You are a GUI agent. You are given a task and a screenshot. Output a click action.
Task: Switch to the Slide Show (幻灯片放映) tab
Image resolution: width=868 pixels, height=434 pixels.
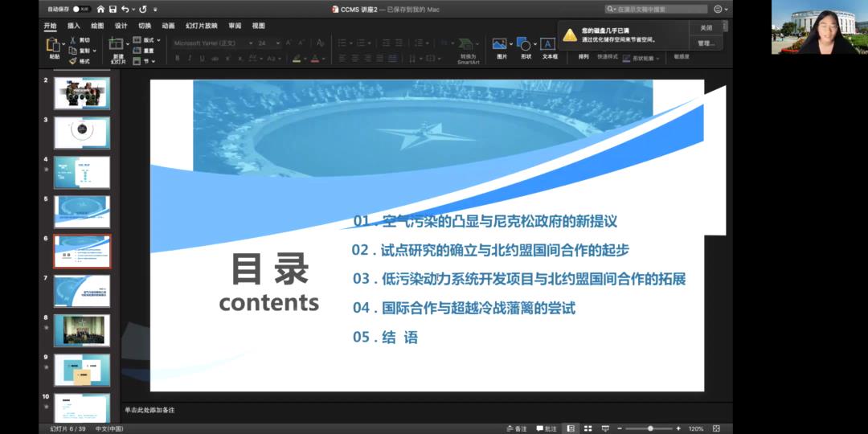tap(202, 26)
